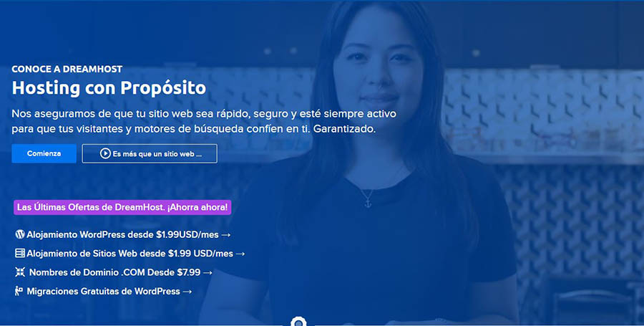Click arrow after Alojamiento WordPress $1.99USD/mes
This screenshot has height=326, width=644.
226,235
